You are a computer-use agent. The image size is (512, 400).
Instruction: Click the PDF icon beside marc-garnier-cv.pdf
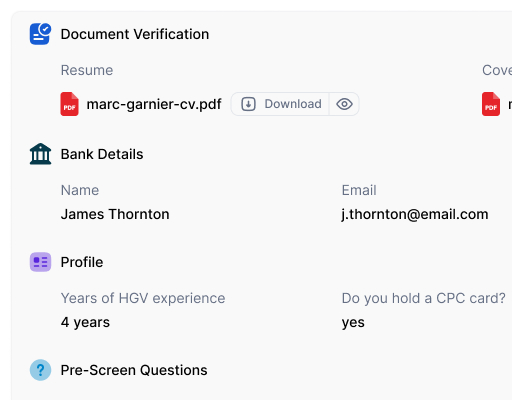[69, 104]
